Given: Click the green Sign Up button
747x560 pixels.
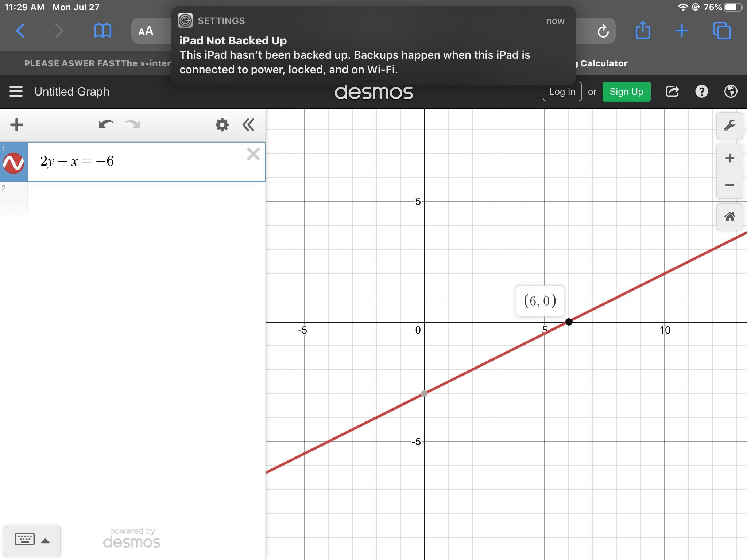Looking at the screenshot, I should tap(626, 92).
